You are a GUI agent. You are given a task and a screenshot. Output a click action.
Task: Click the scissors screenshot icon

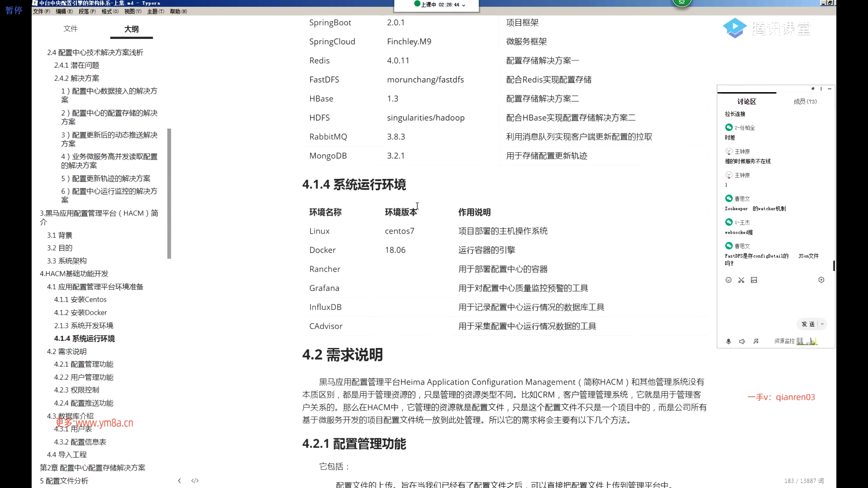[x=741, y=280]
